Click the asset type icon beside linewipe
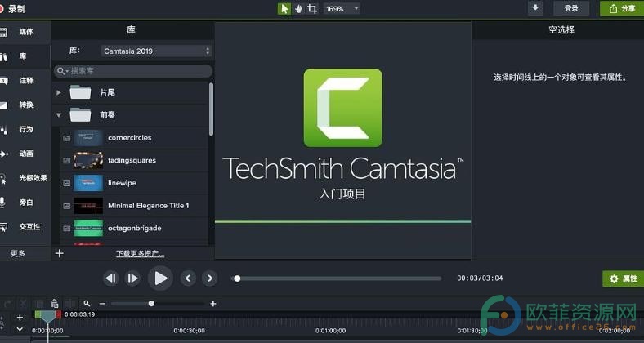644x343 pixels. tap(66, 184)
